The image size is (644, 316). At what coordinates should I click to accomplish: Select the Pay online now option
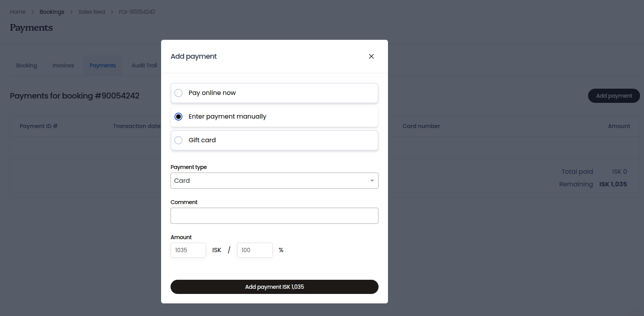(274, 93)
